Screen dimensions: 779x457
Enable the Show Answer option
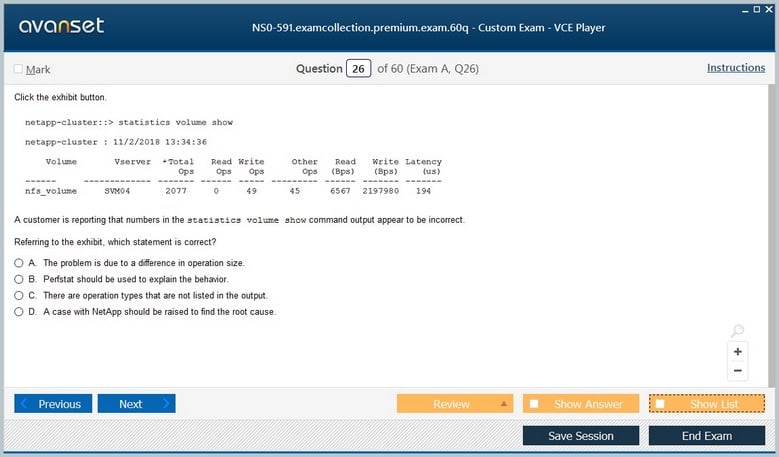535,404
